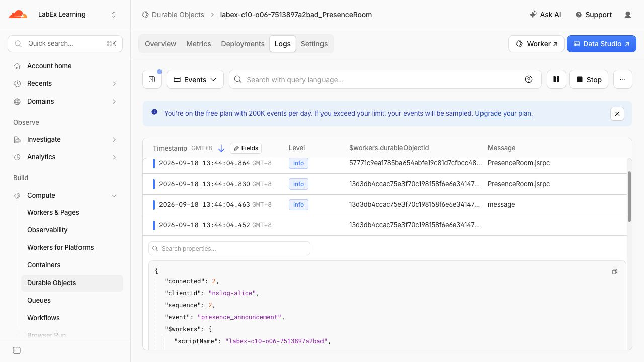Screen dimensions: 644x362
Task: Click the Investigate icon
Action: point(17,140)
